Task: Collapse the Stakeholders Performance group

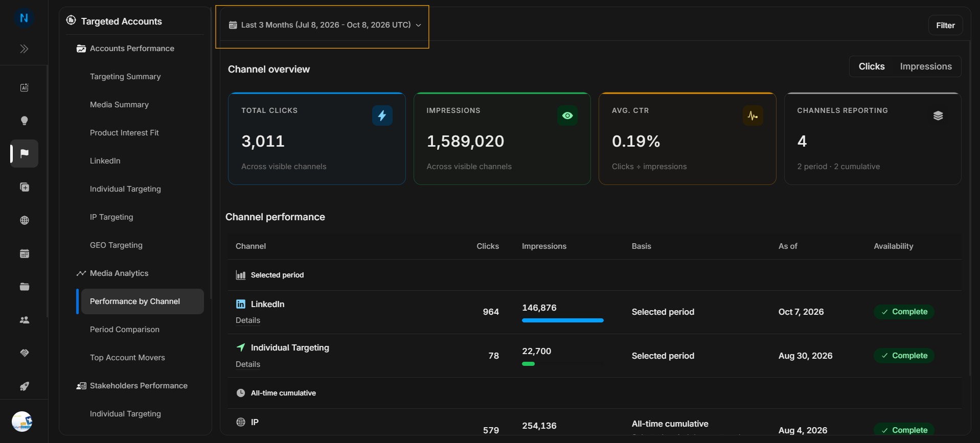Action: (139, 386)
